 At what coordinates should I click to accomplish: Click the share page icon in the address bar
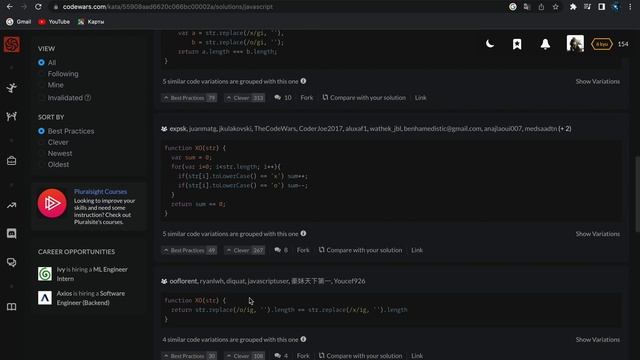[541, 7]
